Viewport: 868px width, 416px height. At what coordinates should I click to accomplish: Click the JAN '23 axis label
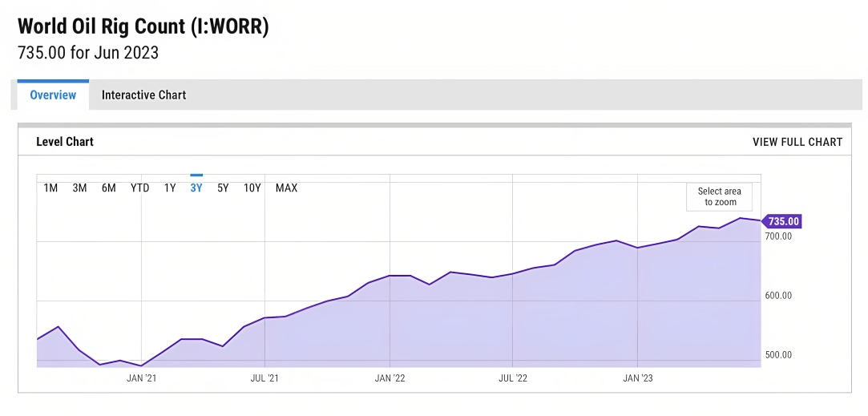click(638, 378)
